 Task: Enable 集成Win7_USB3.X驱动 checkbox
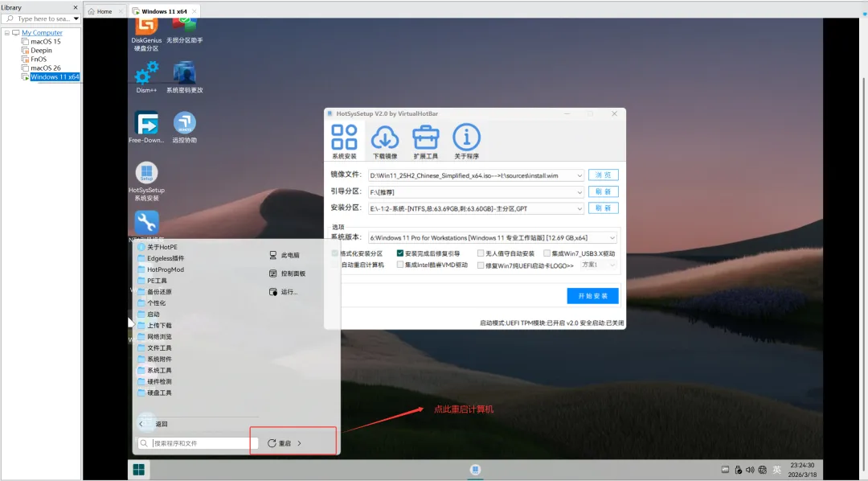(x=547, y=253)
